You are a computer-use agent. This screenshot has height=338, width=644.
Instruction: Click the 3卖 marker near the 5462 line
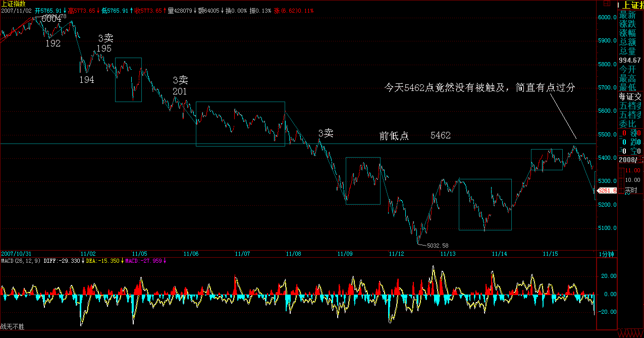pos(326,133)
